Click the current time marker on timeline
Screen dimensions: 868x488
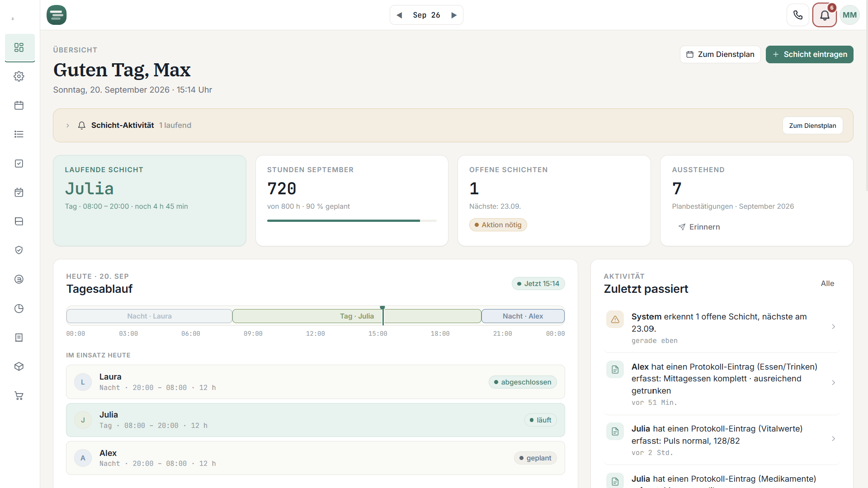click(382, 315)
